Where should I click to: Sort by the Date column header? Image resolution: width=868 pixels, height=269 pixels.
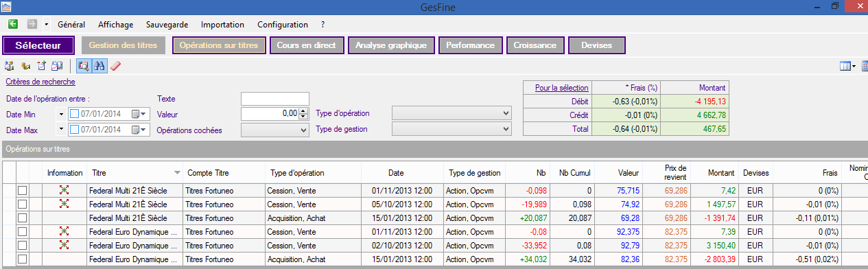click(396, 173)
